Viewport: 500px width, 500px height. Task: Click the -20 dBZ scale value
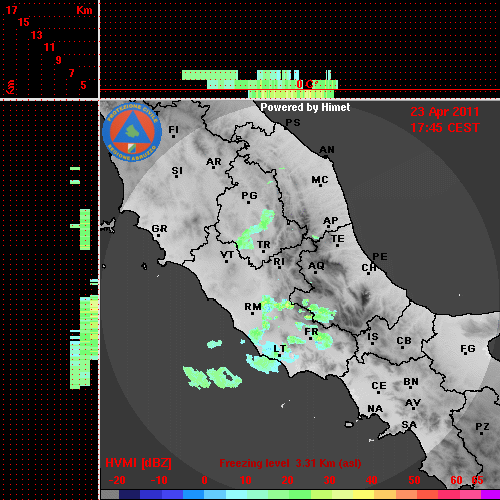[117, 480]
